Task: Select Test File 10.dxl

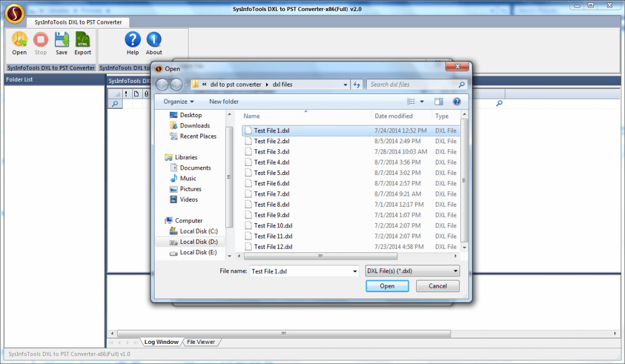Action: tap(351, 226)
